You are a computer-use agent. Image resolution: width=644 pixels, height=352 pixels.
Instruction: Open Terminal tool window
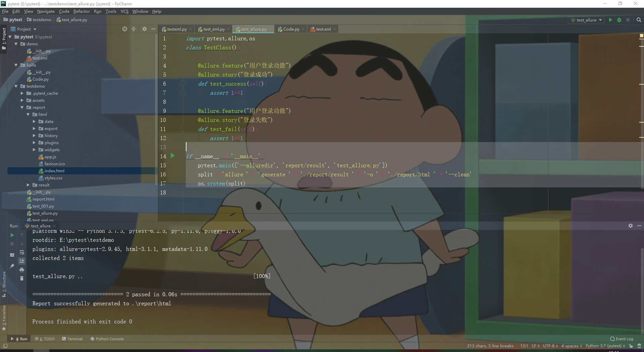click(x=72, y=339)
